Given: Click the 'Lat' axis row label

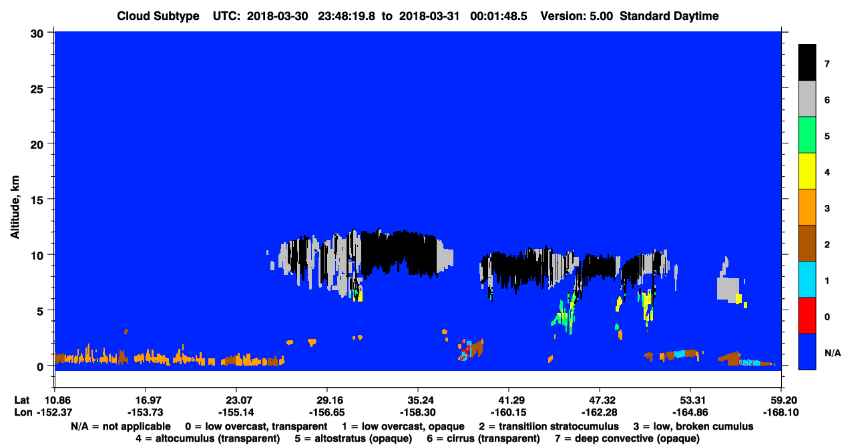Looking at the screenshot, I should point(21,400).
